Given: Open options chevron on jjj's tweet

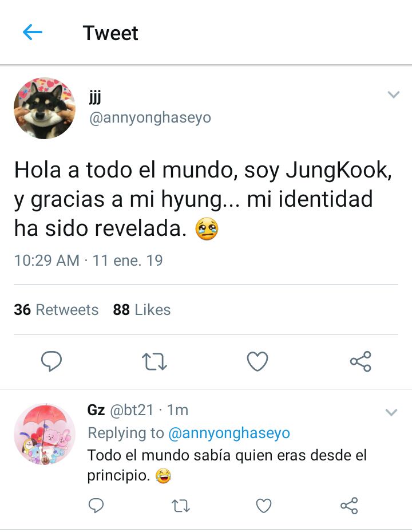Looking at the screenshot, I should click(393, 94).
